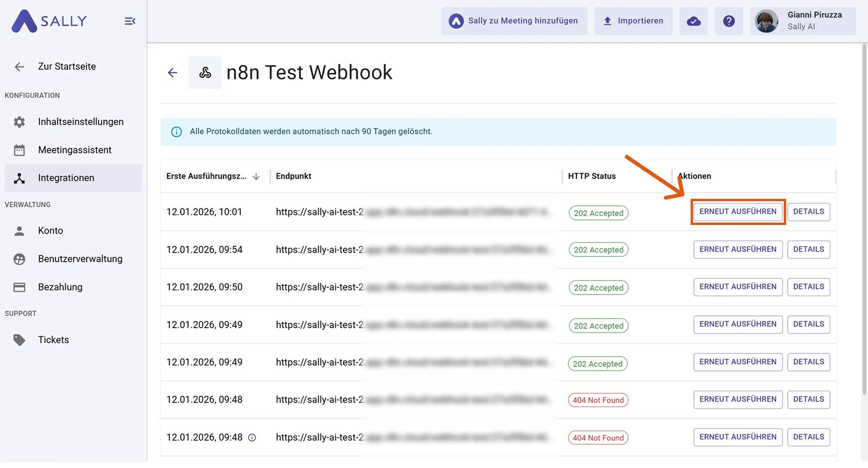Click the vertical page scrollbar
The width and height of the screenshot is (868, 468).
click(x=864, y=219)
